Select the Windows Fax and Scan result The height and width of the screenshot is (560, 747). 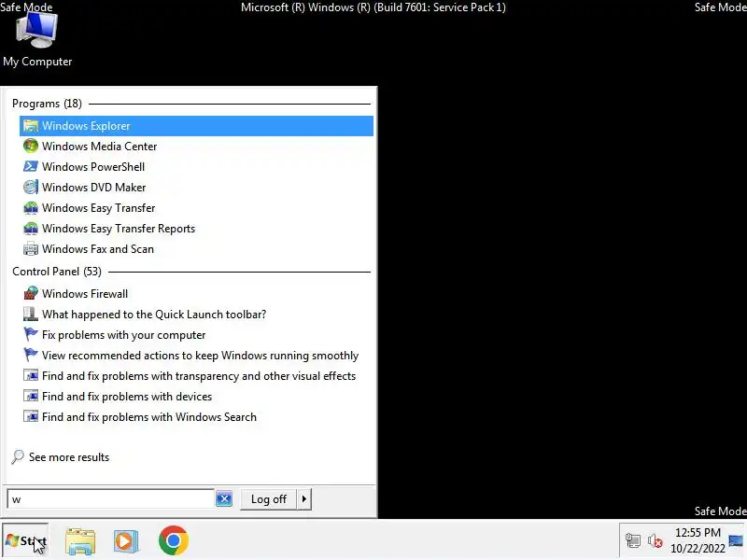pyautogui.click(x=196, y=248)
